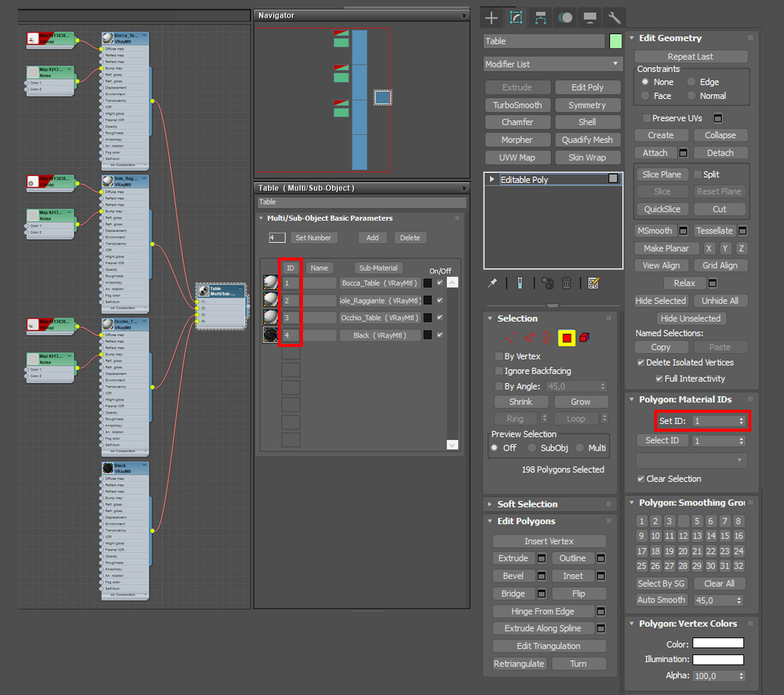Expand the Soft Selection rollout
784x695 pixels.
(x=490, y=504)
